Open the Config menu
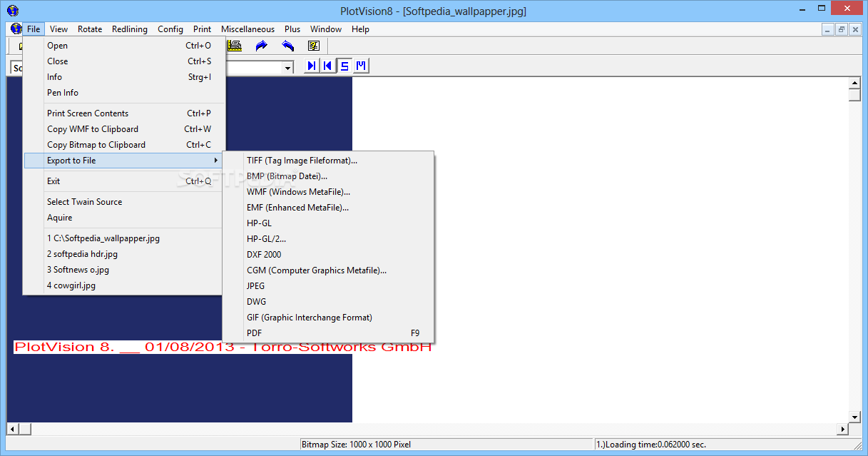This screenshot has width=868, height=456. click(170, 29)
